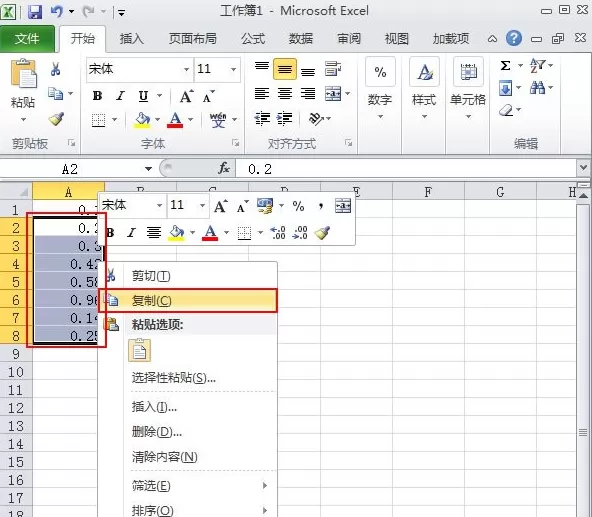Viewport: 592px width, 517px height.
Task: Click the Cut scissors icon in ribbon
Action: point(56,69)
